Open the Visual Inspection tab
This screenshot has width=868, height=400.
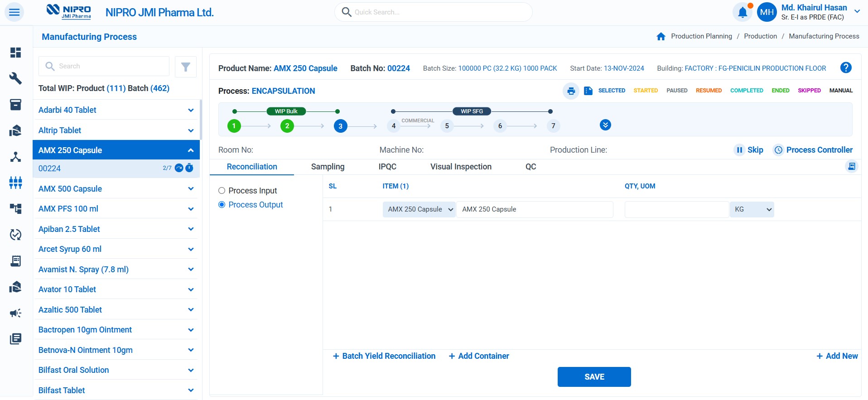461,167
